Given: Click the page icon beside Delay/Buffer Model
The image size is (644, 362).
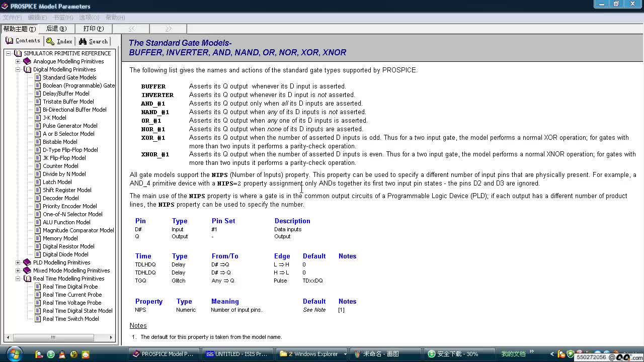Looking at the screenshot, I should pyautogui.click(x=38, y=94).
